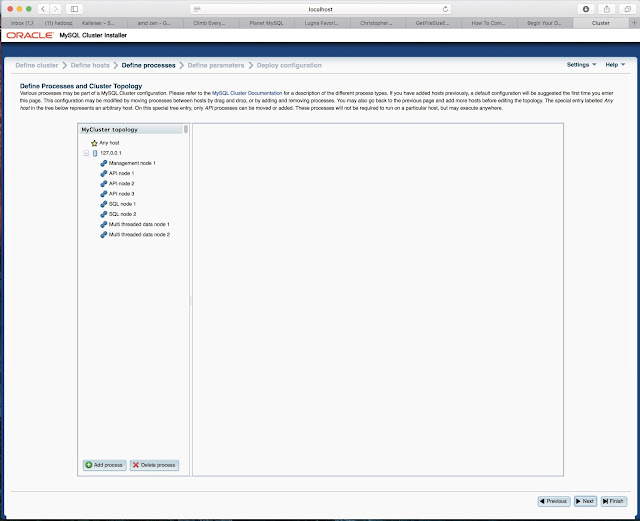Click the API node 2 icon
This screenshot has width=640, height=521.
104,183
